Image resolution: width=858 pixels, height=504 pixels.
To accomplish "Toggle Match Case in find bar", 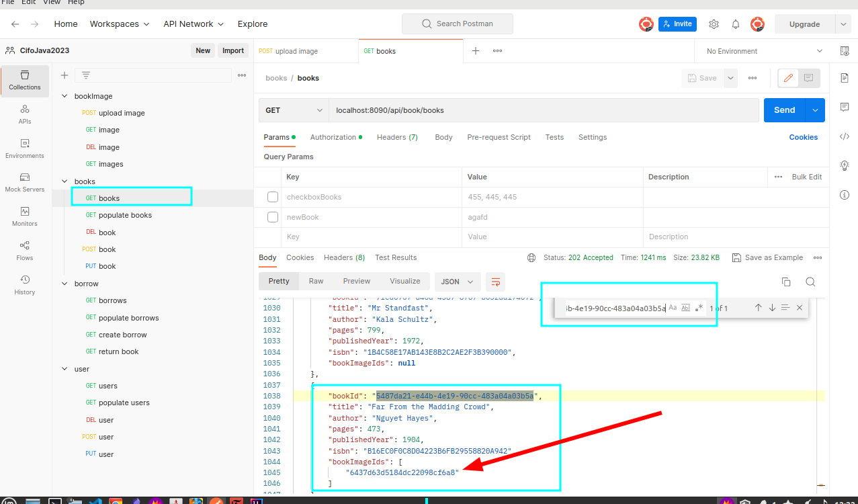I will pos(673,308).
